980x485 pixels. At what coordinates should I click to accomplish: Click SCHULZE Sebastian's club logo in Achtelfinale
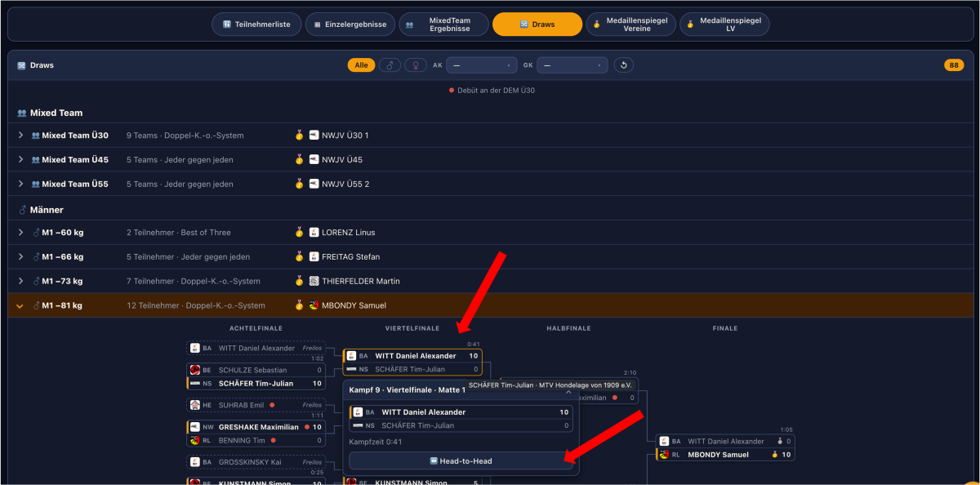pos(195,370)
